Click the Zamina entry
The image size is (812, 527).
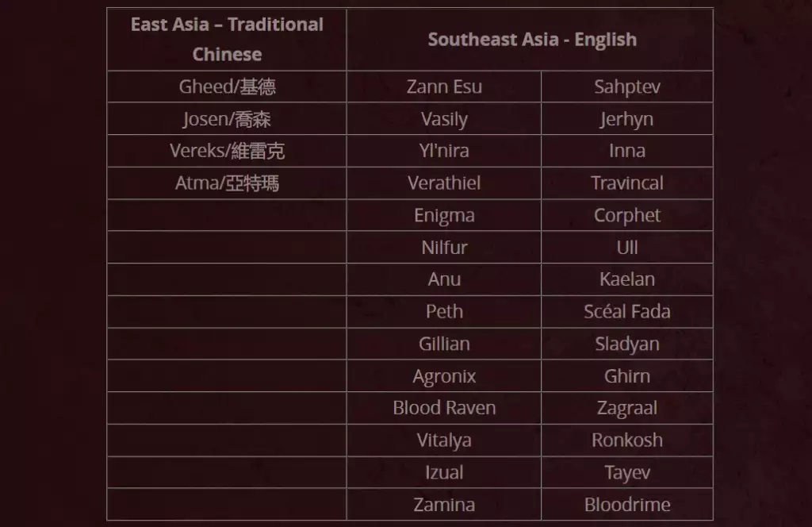[444, 504]
